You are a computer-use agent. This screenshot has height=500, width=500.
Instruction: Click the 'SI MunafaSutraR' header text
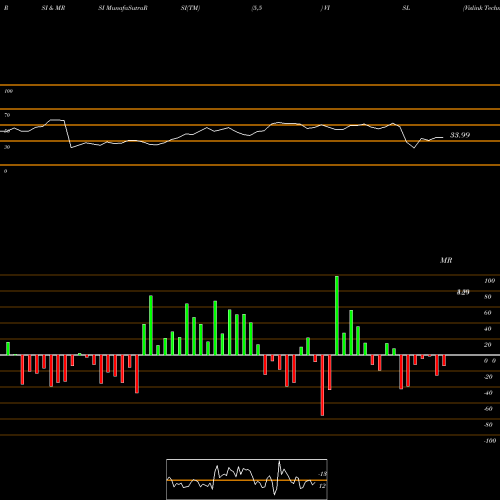tap(123, 8)
